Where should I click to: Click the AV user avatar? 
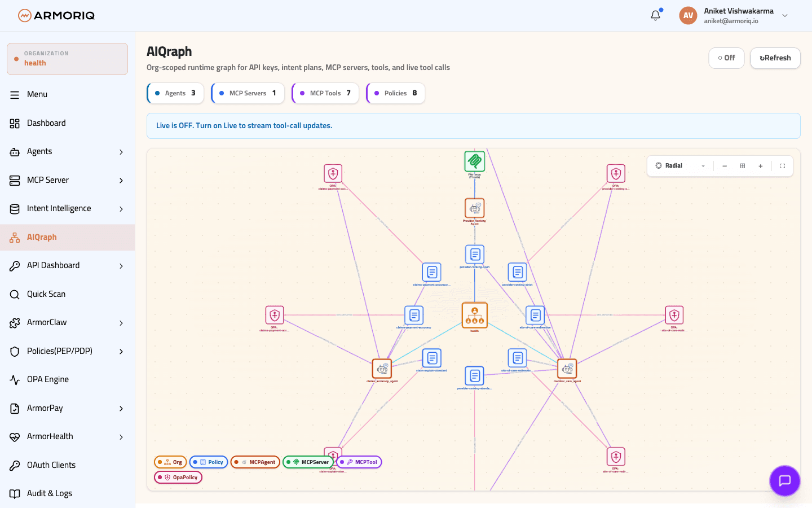(x=688, y=16)
